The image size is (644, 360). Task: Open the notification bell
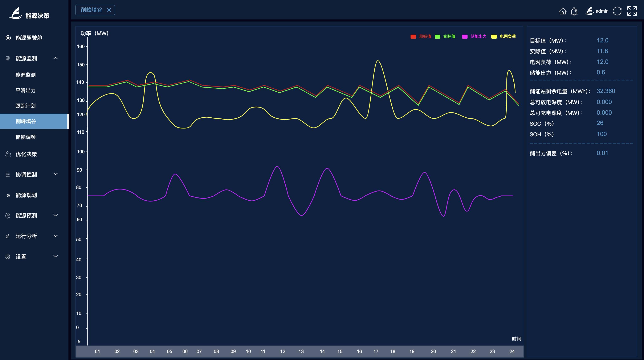(574, 11)
